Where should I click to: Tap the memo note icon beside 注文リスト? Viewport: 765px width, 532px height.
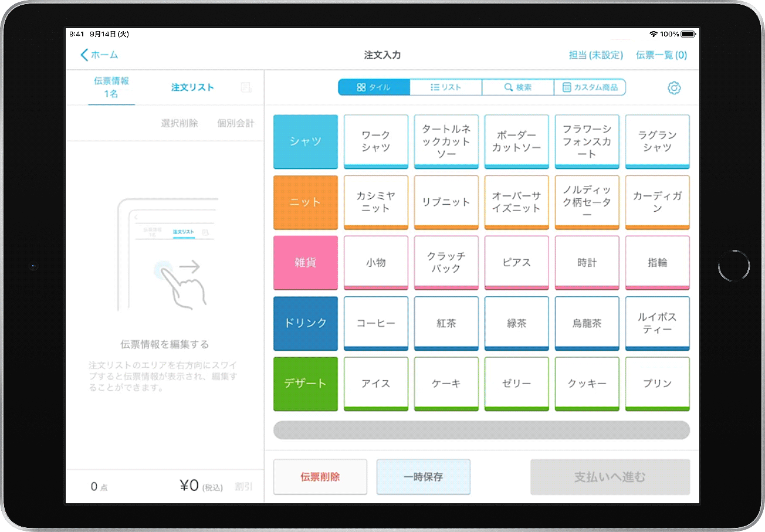point(246,87)
